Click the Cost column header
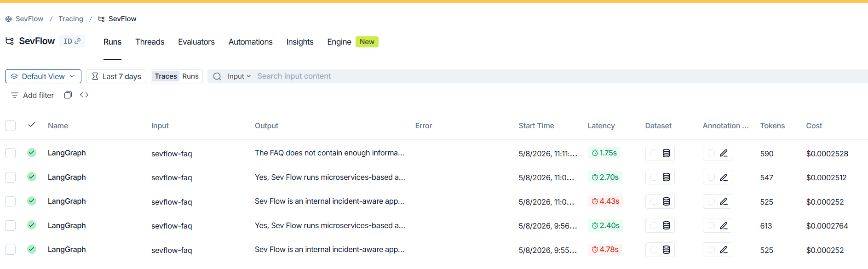868x269 pixels. click(814, 126)
